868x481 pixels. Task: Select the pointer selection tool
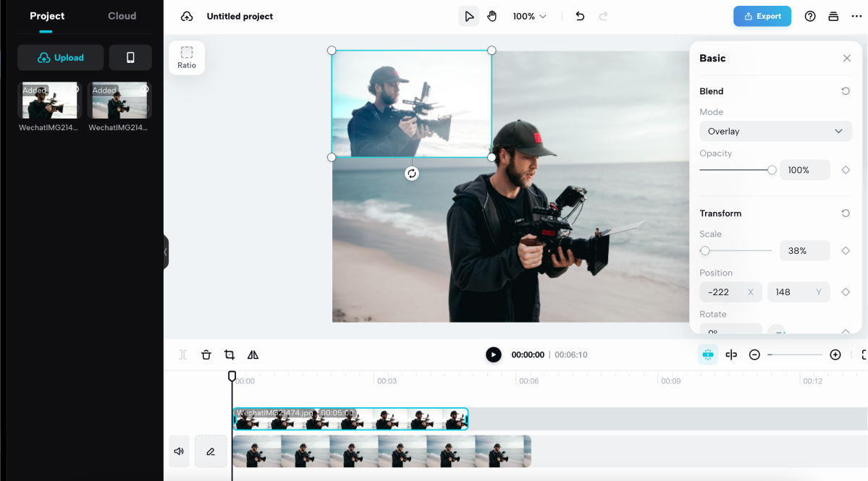click(x=469, y=16)
